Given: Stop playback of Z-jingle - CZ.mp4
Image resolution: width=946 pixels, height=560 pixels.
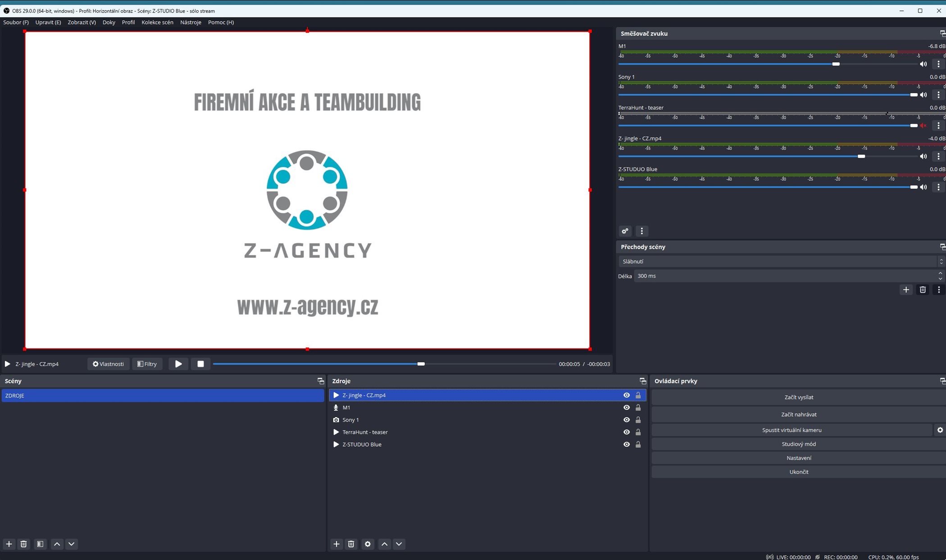Looking at the screenshot, I should click(200, 364).
